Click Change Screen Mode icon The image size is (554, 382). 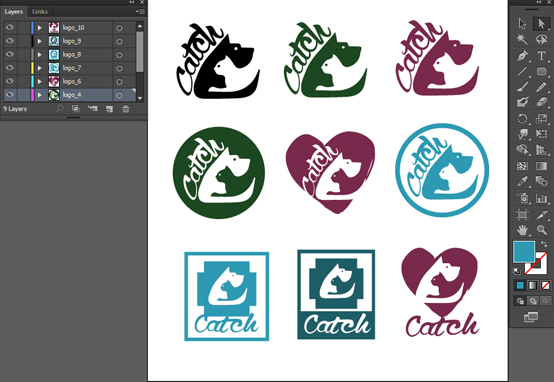[x=531, y=317]
